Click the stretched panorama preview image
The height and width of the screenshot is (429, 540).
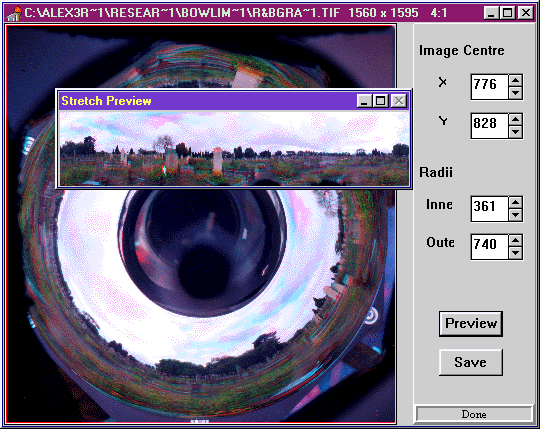[234, 149]
